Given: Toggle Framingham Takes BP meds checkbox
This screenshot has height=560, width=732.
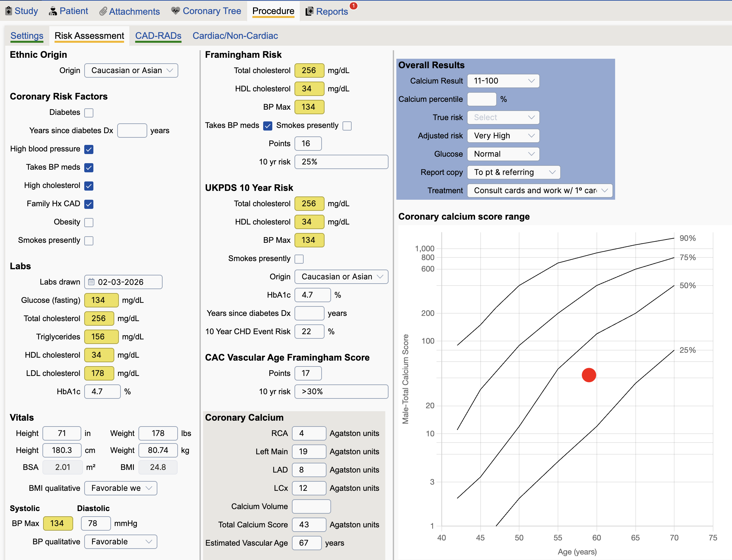Looking at the screenshot, I should click(x=267, y=126).
